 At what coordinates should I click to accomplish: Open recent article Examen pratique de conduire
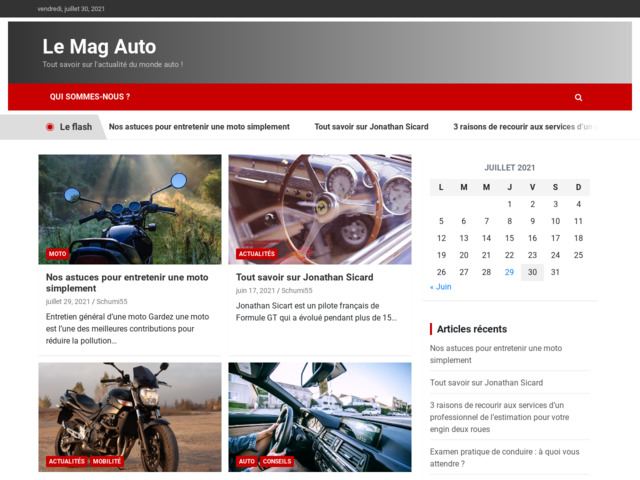pyautogui.click(x=504, y=458)
